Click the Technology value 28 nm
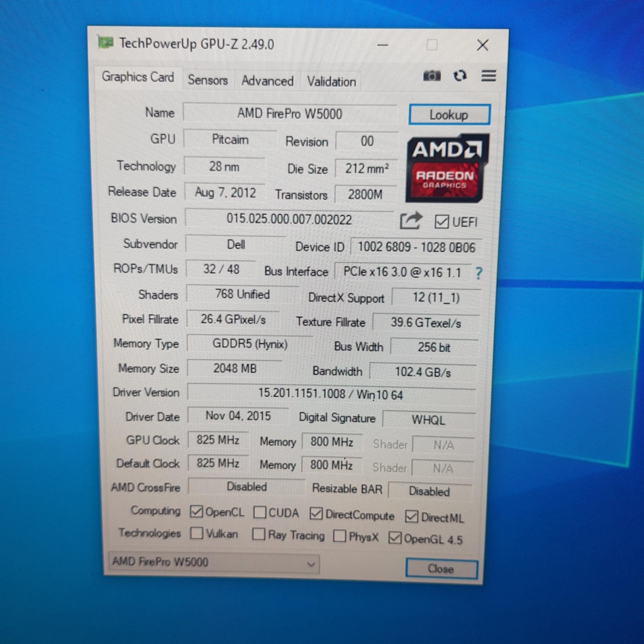The width and height of the screenshot is (644, 644). (x=225, y=166)
